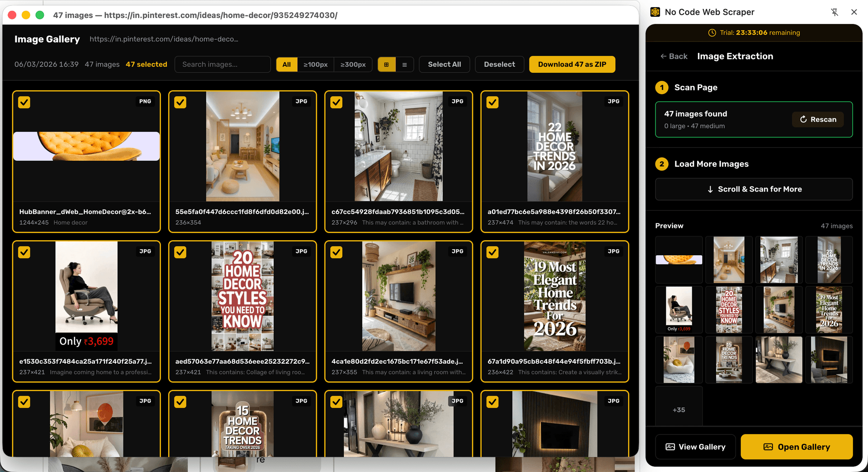Click filename aed57063e77aa68d536eee25232272c9…
The height and width of the screenshot is (472, 868).
click(x=242, y=361)
